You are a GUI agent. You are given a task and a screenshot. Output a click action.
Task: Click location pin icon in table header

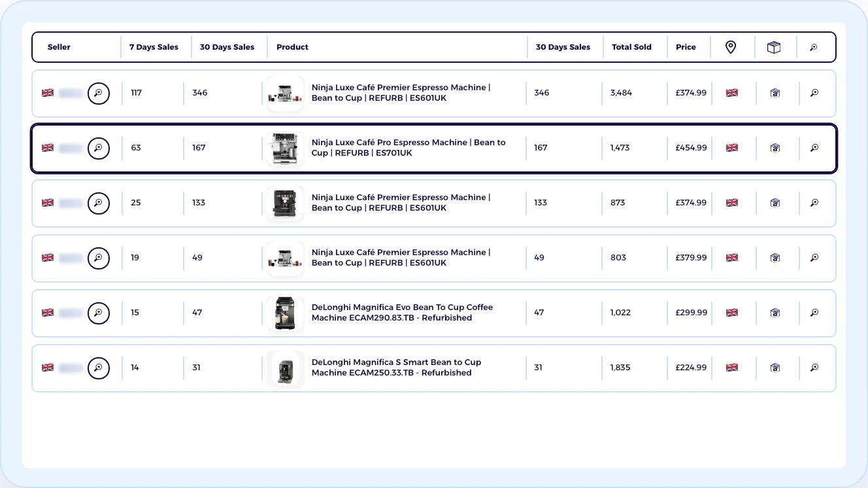(731, 47)
